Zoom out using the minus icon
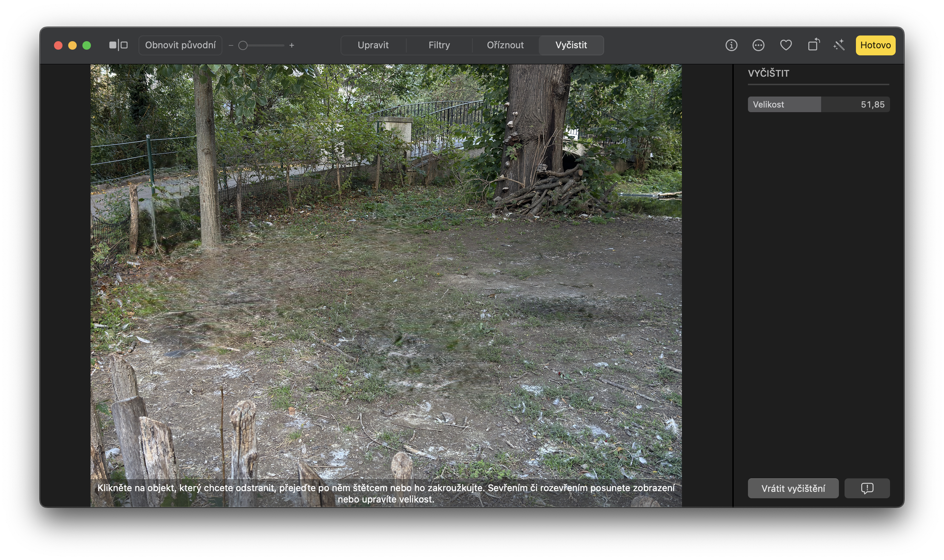 point(231,45)
